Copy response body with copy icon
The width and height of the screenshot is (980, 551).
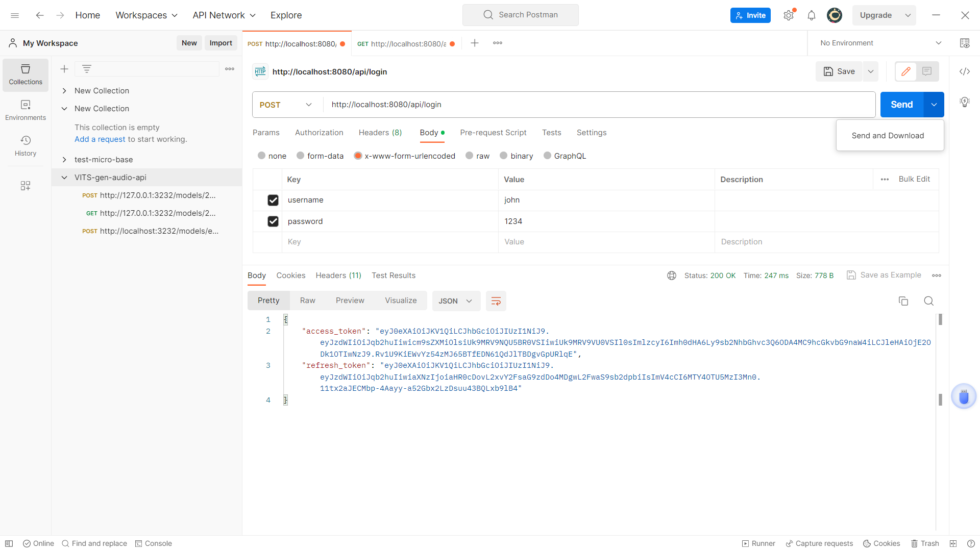click(903, 301)
